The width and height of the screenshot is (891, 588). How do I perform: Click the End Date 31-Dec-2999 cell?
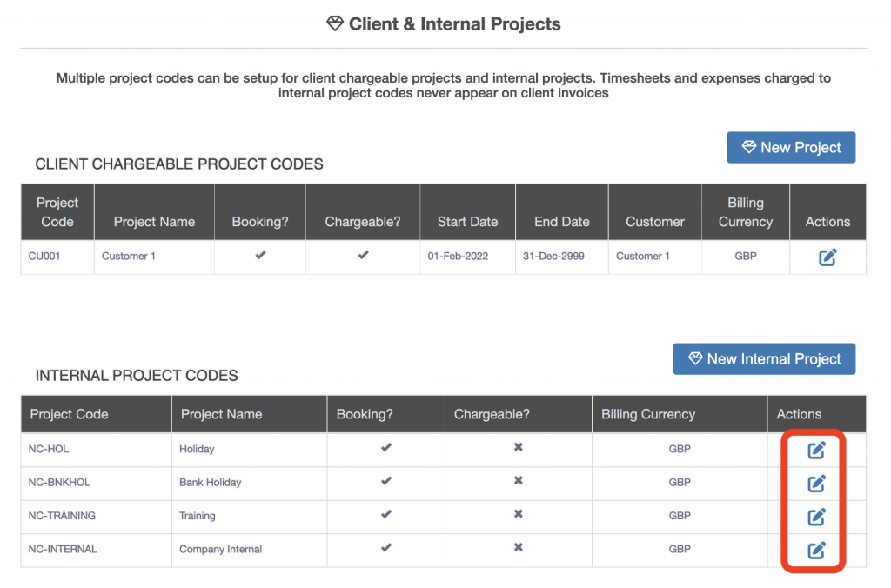point(561,257)
